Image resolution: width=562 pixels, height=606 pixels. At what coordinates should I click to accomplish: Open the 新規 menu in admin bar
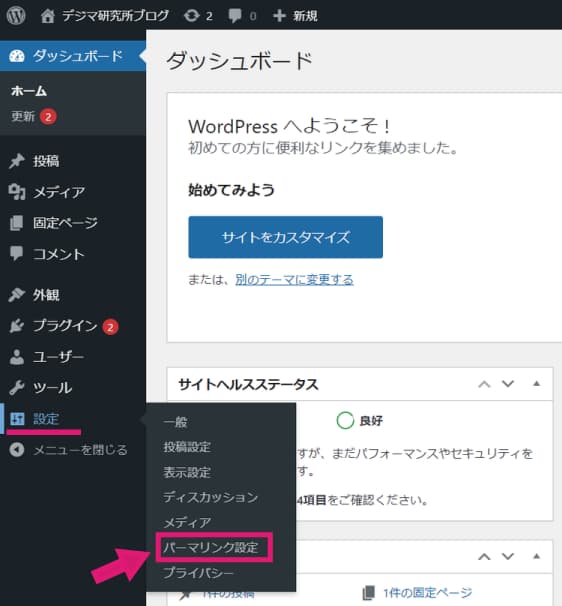(x=305, y=16)
